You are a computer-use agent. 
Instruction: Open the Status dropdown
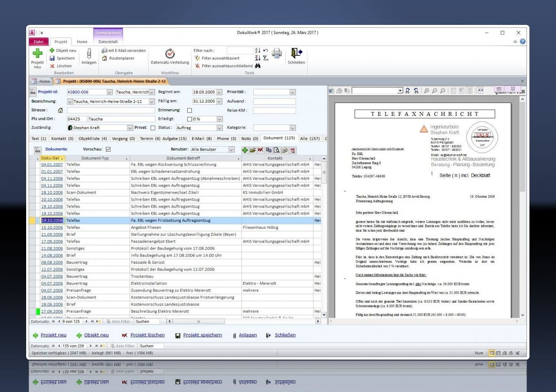click(x=219, y=128)
